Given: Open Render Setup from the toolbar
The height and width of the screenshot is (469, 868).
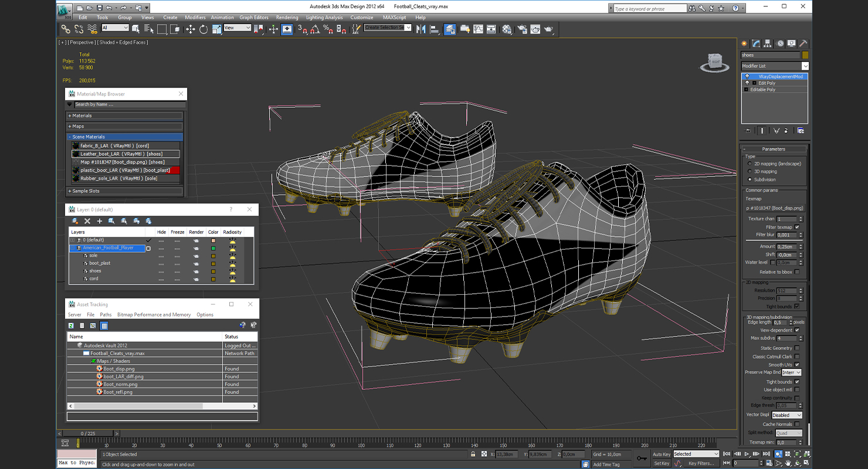Looking at the screenshot, I should tap(522, 29).
